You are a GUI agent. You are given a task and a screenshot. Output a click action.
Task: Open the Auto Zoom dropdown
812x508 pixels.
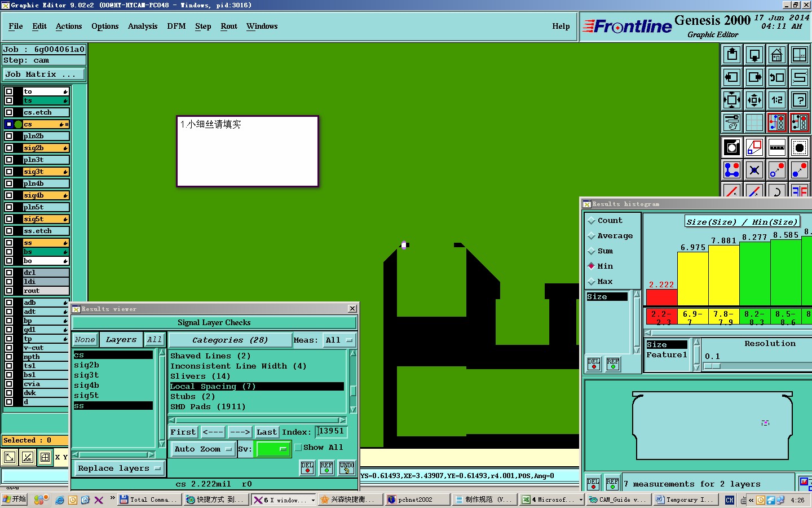[203, 449]
